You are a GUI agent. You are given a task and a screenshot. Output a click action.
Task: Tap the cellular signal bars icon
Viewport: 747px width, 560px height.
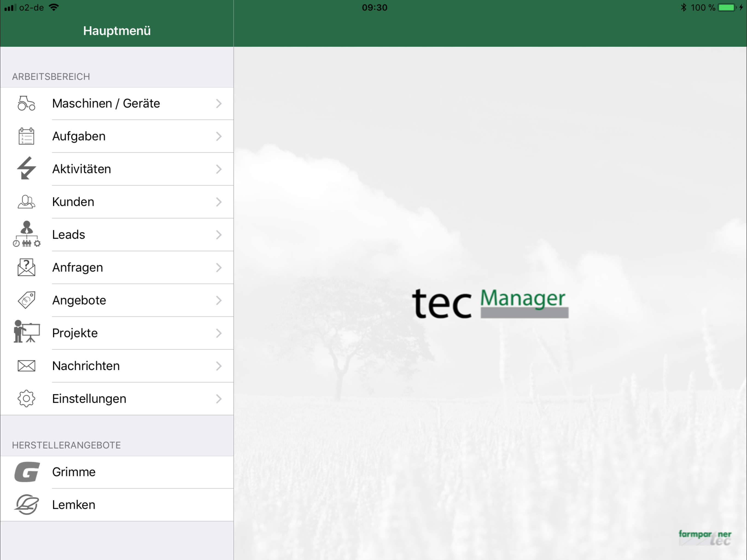pos(10,7)
